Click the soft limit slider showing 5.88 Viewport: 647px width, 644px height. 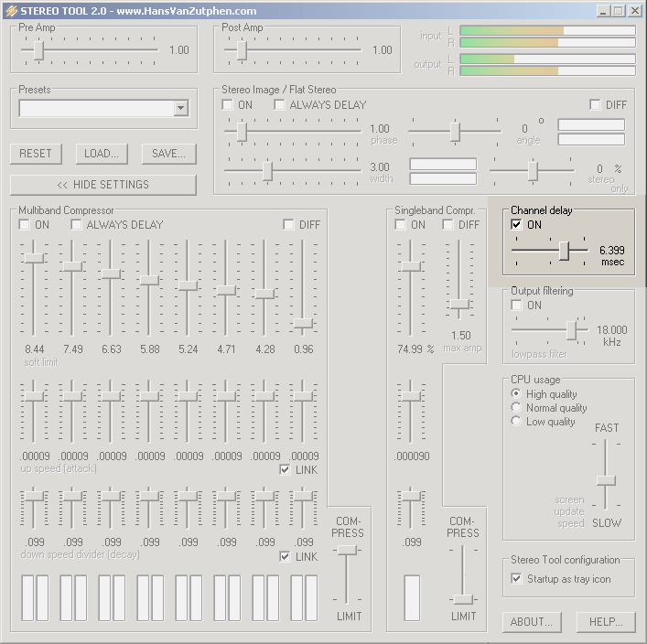(x=149, y=280)
